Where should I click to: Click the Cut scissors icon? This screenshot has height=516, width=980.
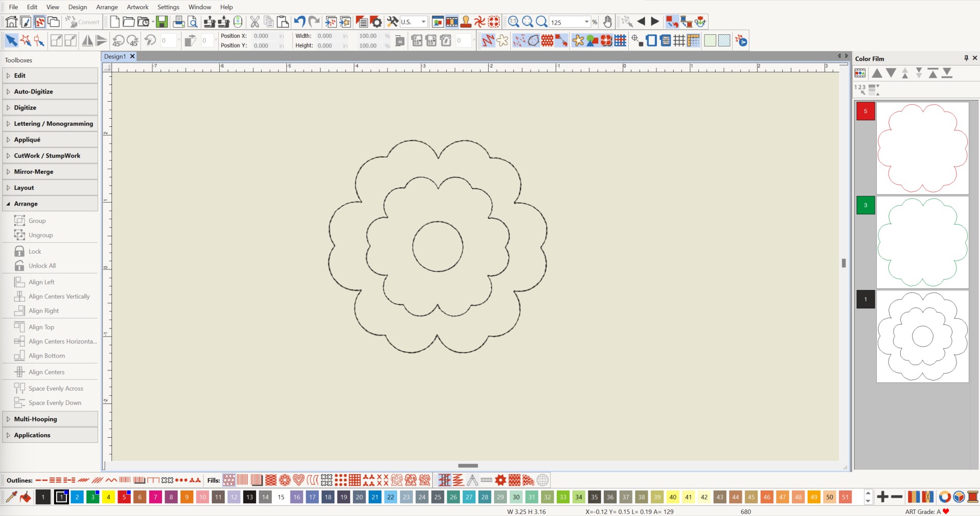click(255, 21)
